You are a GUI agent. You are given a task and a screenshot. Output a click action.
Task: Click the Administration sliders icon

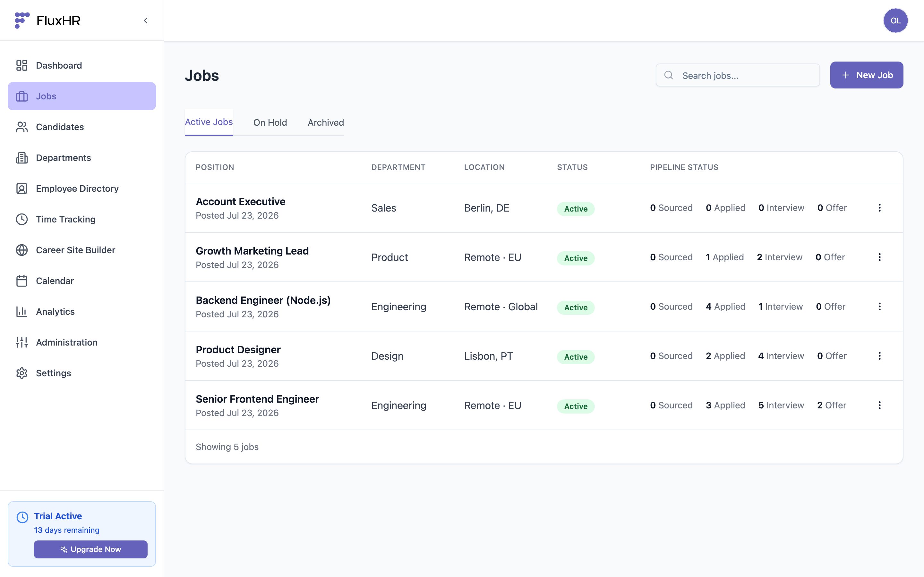[x=22, y=342]
